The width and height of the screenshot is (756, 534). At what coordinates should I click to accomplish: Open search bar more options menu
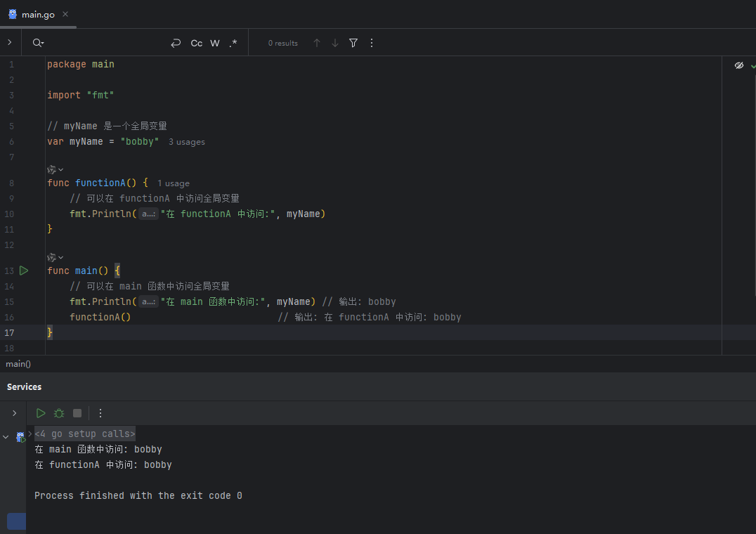371,43
